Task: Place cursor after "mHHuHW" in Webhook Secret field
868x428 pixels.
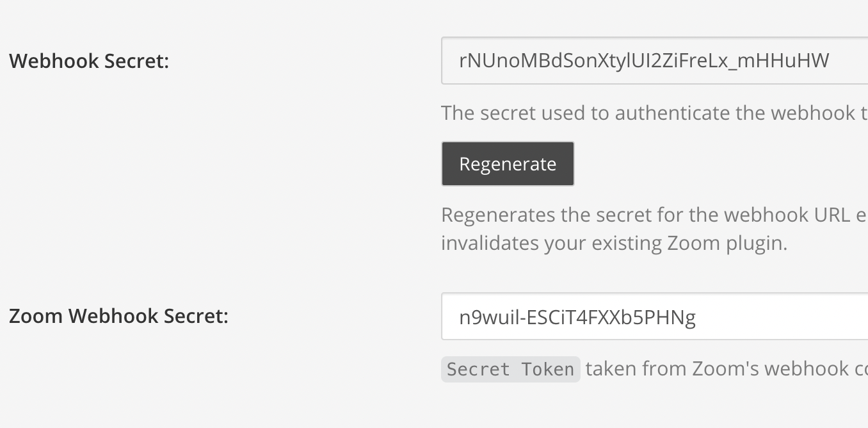Action: (830, 61)
